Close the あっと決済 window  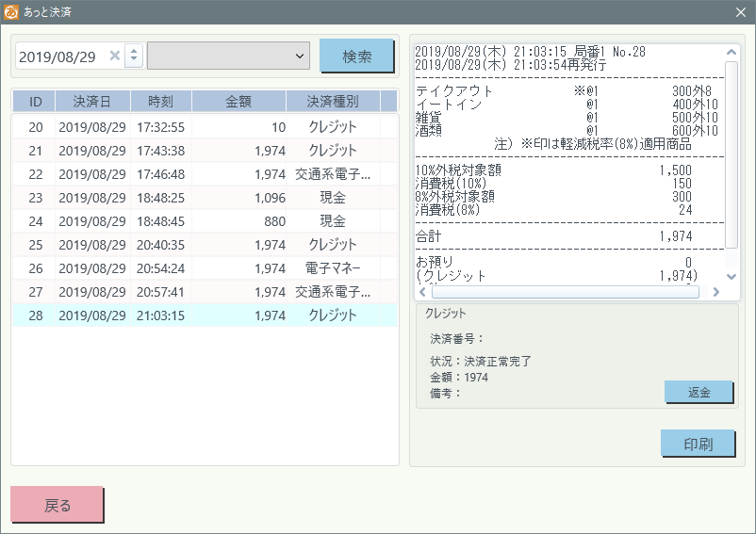740,12
